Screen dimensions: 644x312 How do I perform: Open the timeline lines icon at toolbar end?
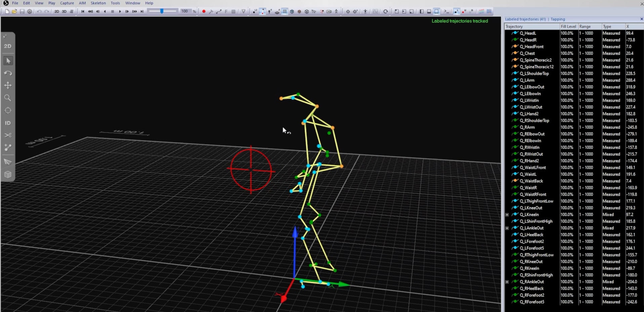pyautogui.click(x=489, y=11)
